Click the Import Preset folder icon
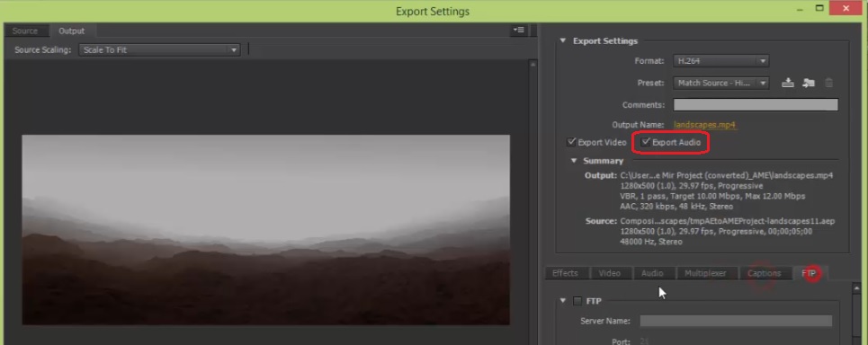Viewport: 868px width, 345px height. (809, 83)
